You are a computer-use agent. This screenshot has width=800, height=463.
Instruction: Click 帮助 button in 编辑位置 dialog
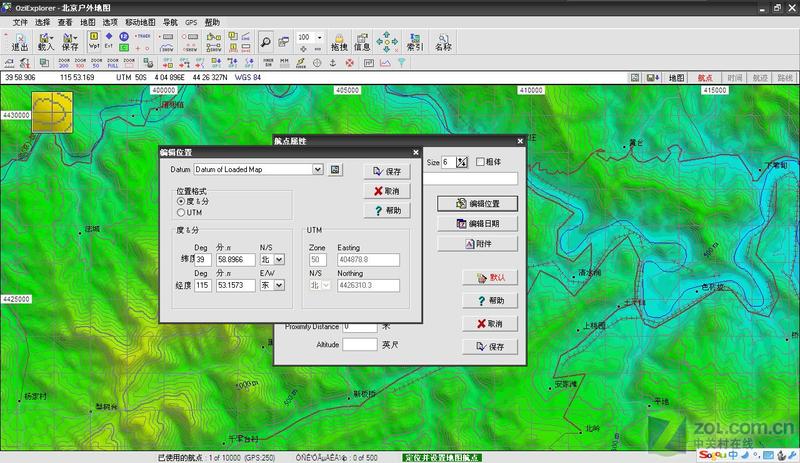pos(387,210)
